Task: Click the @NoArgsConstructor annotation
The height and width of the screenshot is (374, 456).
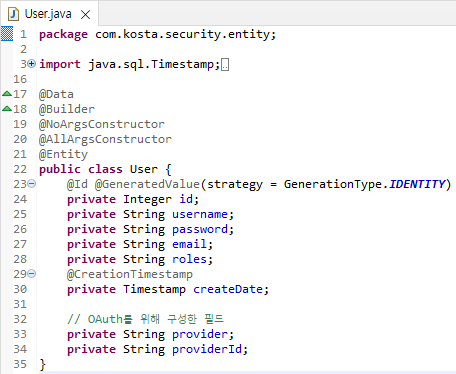Action: 102,124
